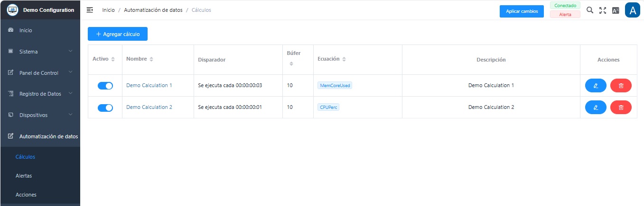
Task: Open Alertas in the sidebar
Action: click(24, 176)
